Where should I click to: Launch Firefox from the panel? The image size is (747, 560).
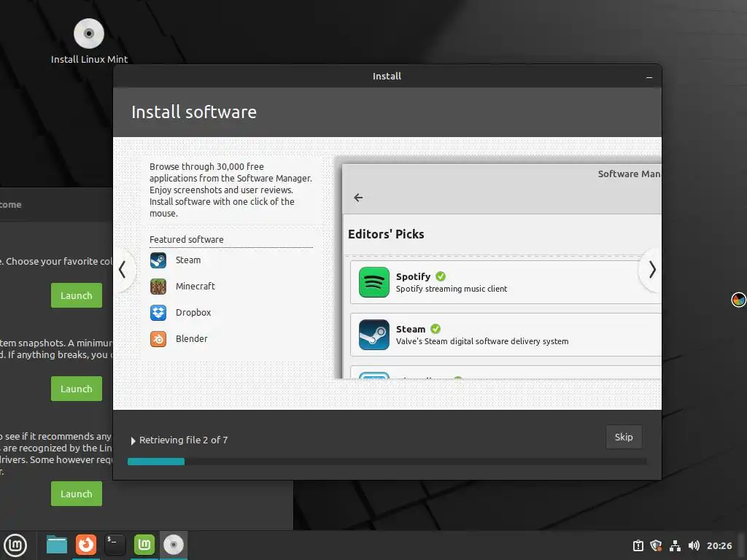86,545
